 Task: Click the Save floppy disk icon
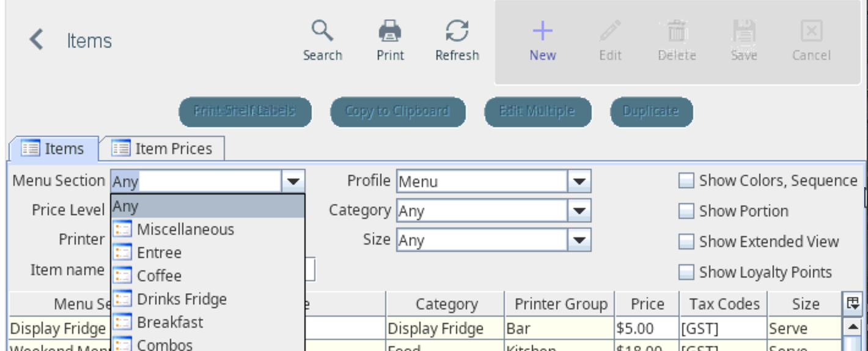[744, 31]
